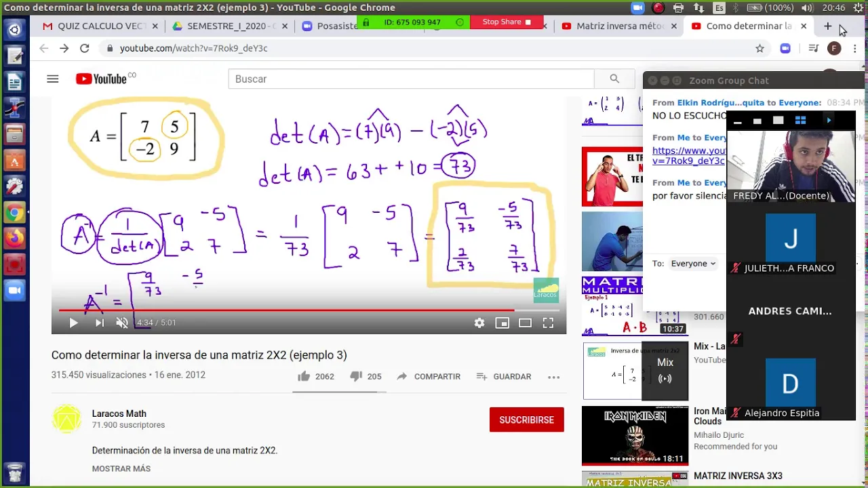The height and width of the screenshot is (488, 868).
Task: Skip to next video
Action: click(99, 323)
